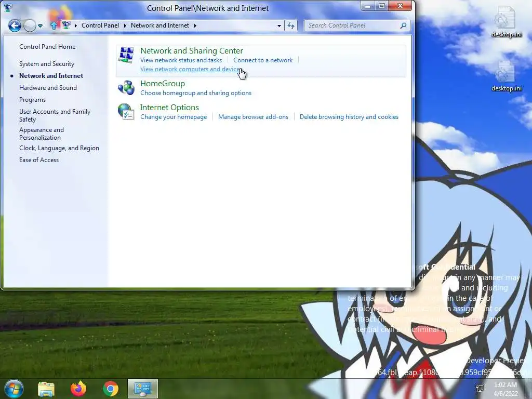Viewport: 532px width, 399px height.
Task: Launch Firefox from the taskbar
Action: (x=78, y=389)
